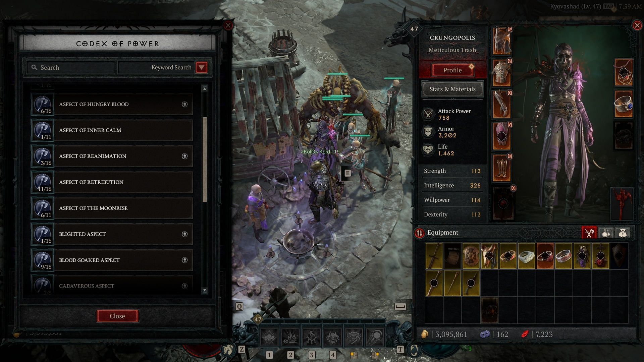Select the second equipment tab icon
The height and width of the screenshot is (362, 644).
606,233
